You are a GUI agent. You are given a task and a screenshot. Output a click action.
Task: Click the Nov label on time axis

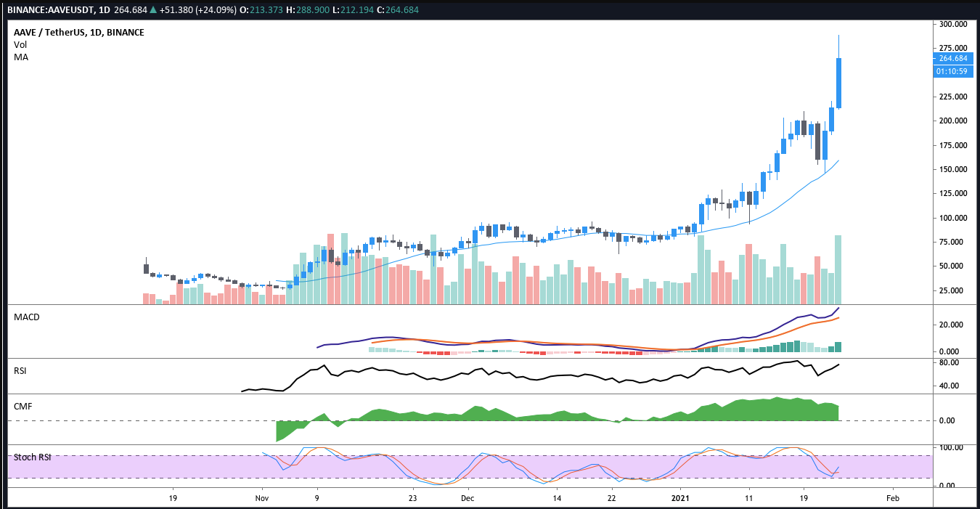262,499
